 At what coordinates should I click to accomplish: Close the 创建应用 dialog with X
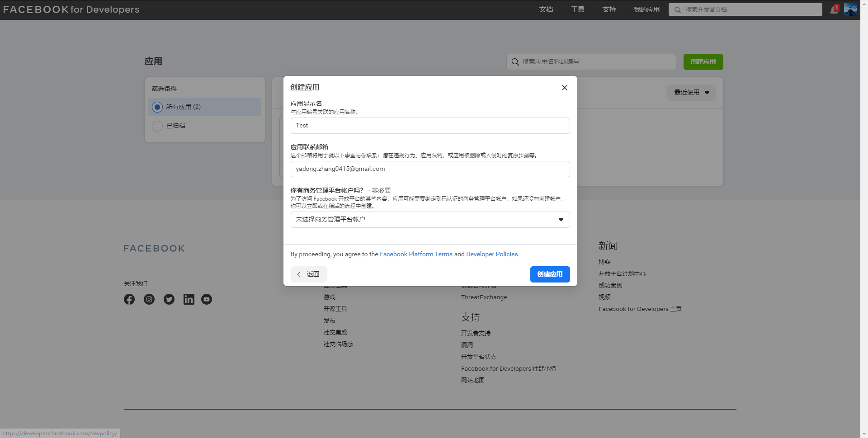[x=564, y=88]
